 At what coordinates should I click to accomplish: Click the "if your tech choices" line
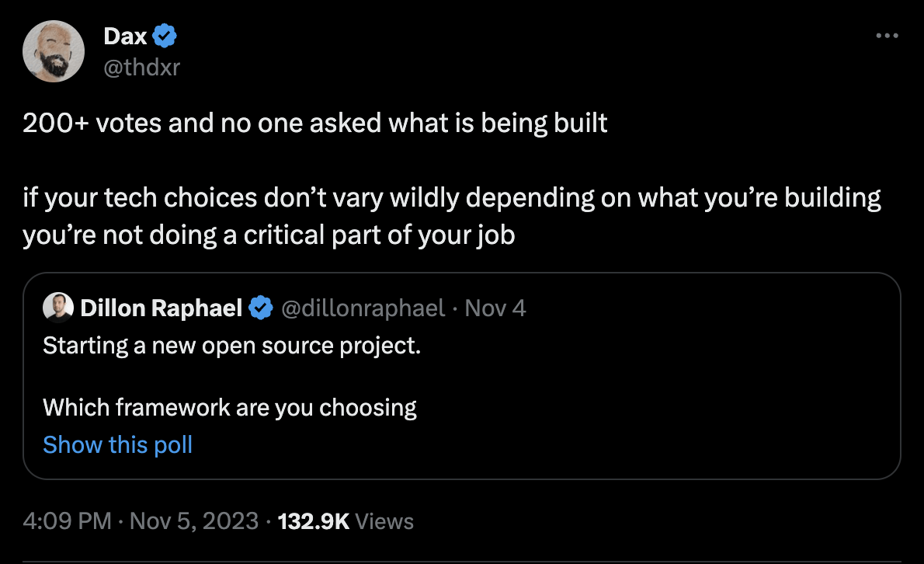tap(451, 199)
